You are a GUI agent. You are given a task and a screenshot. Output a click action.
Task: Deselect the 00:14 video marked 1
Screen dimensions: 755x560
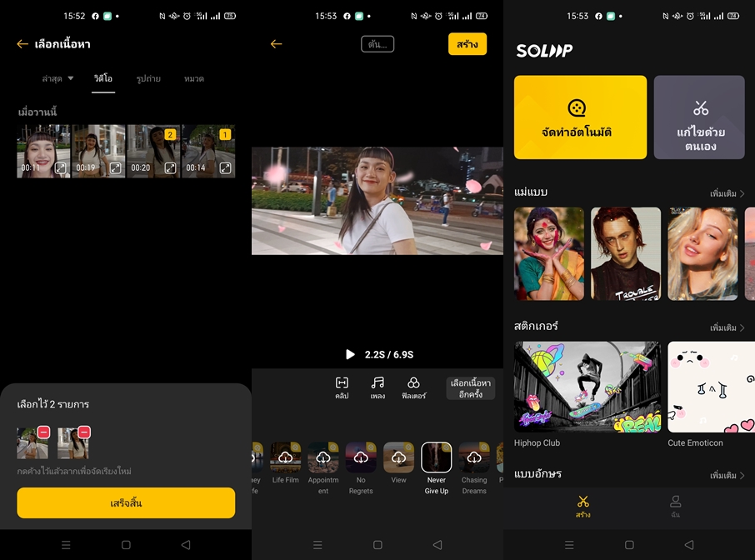(225, 134)
